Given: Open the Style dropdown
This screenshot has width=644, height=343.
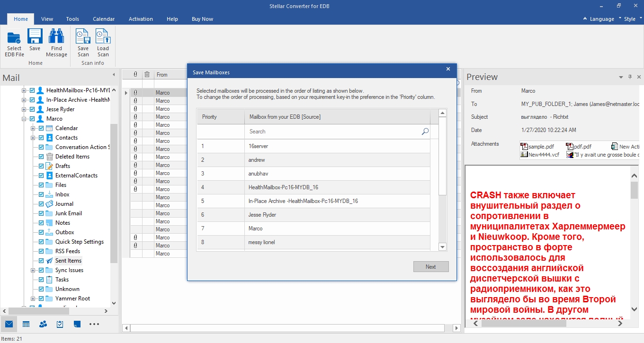Looking at the screenshot, I should click(x=632, y=19).
